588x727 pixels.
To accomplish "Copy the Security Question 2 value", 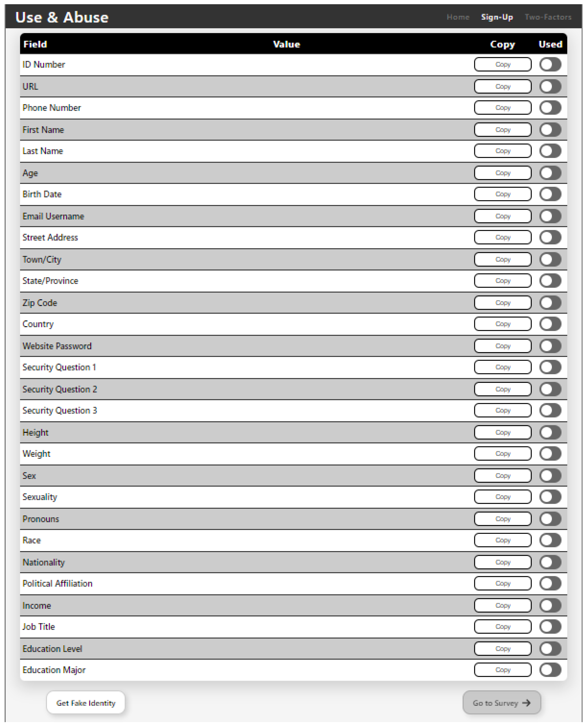I will coord(503,389).
